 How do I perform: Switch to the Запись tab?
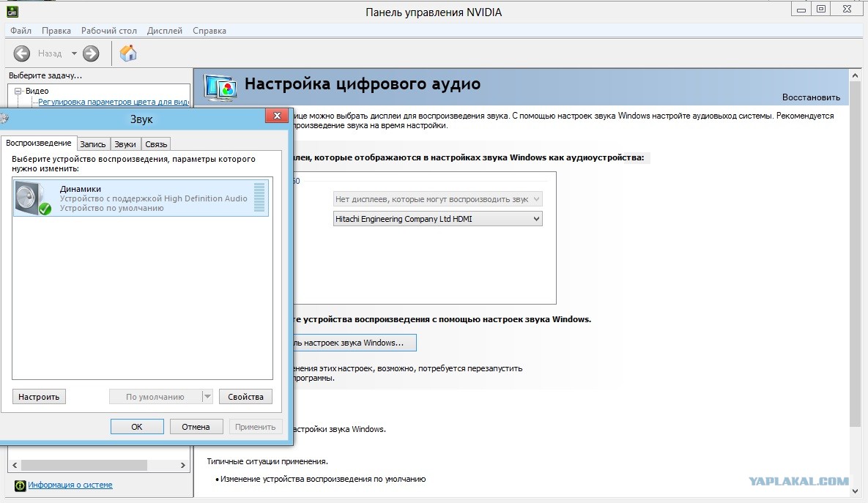[93, 144]
